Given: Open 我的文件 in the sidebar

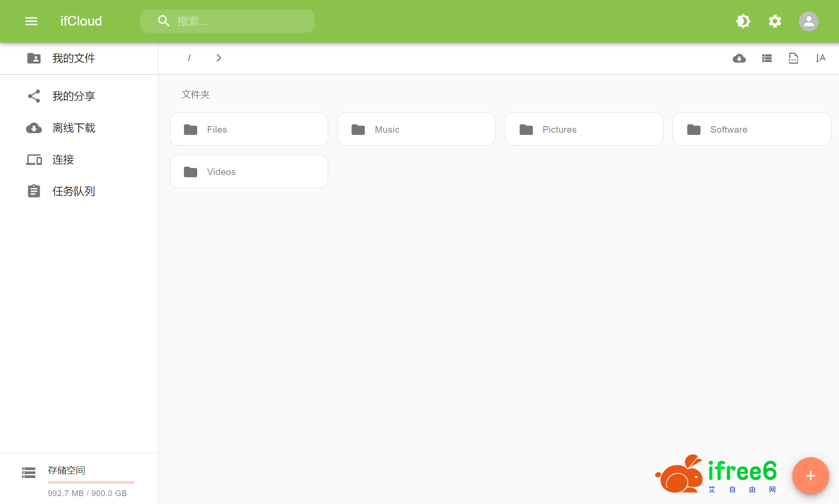Looking at the screenshot, I should coord(74,58).
